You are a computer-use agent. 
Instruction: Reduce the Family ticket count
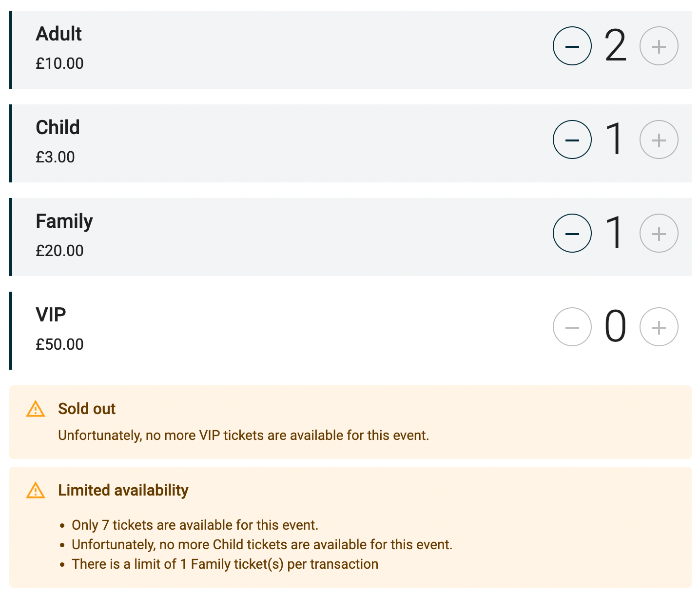572,234
